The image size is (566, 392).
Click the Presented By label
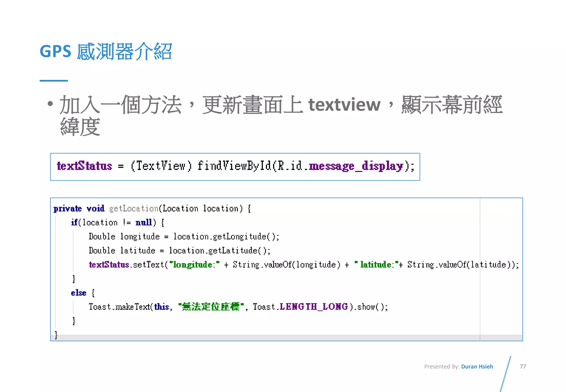click(442, 367)
